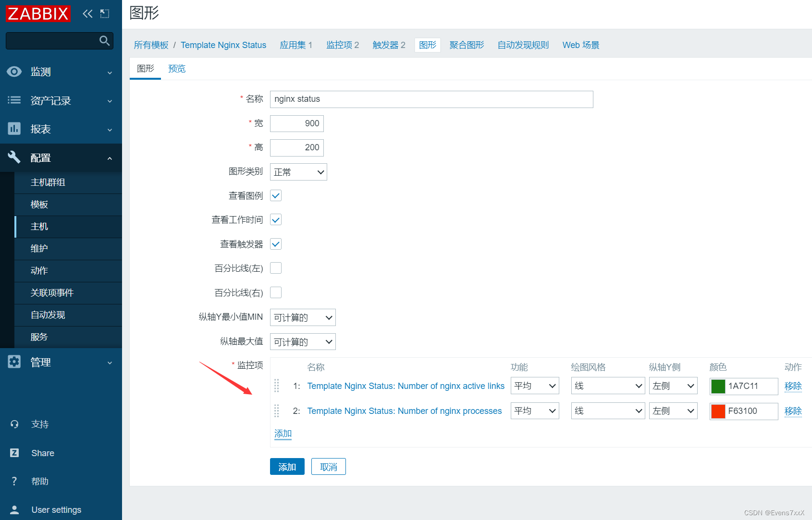Click the search magnifier icon
This screenshot has height=520, width=812.
(x=105, y=41)
